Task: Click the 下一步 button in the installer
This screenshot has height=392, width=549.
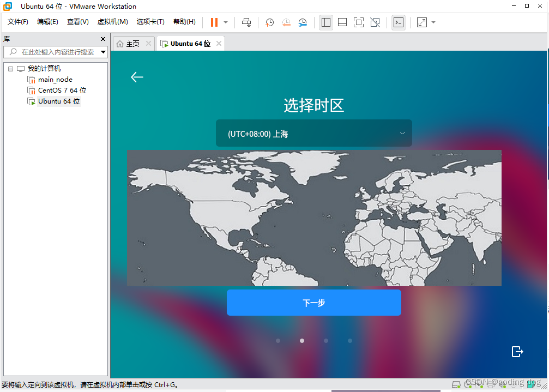Action: point(313,303)
